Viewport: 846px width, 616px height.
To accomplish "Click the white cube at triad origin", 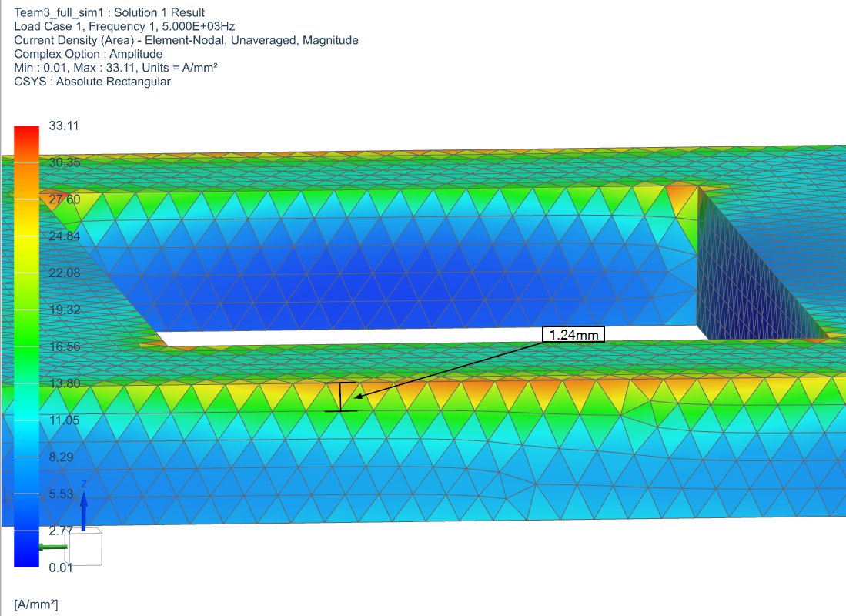I will point(83,547).
